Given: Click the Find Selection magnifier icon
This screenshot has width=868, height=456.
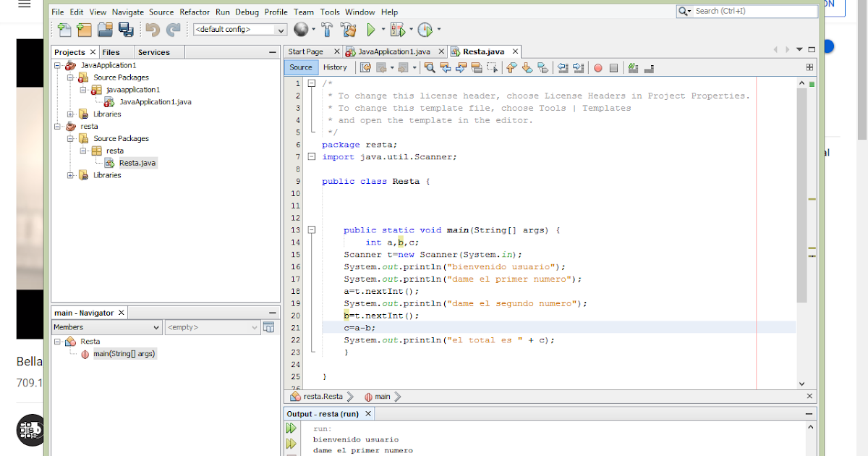Looking at the screenshot, I should click(430, 67).
